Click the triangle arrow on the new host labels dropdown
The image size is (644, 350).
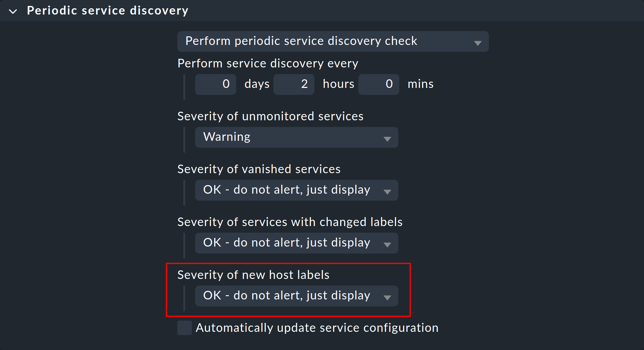pyautogui.click(x=387, y=296)
